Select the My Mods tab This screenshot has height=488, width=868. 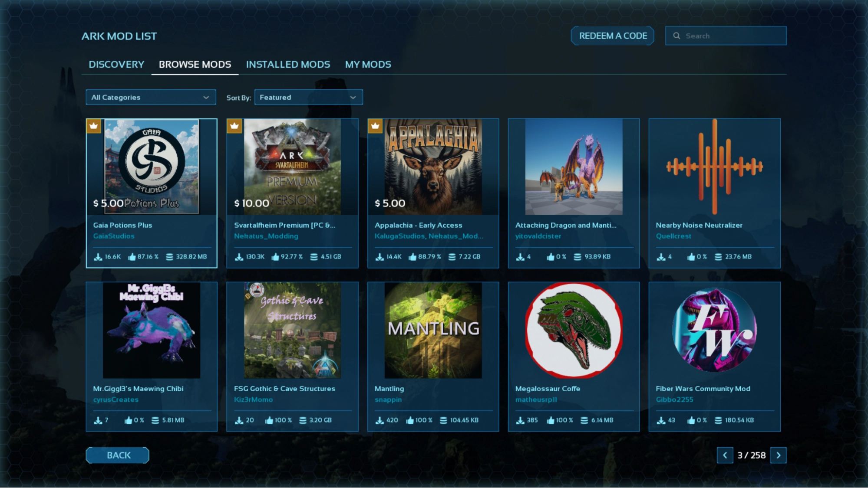[368, 65]
